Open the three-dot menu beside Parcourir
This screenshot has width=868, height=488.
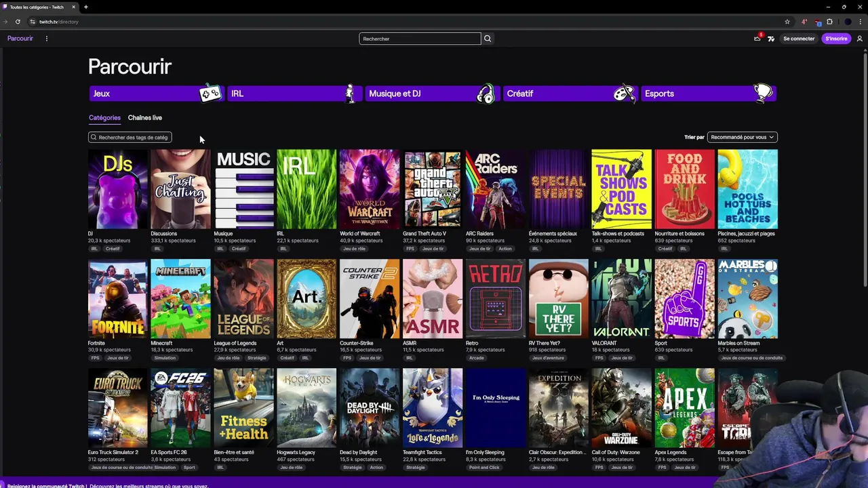47,39
